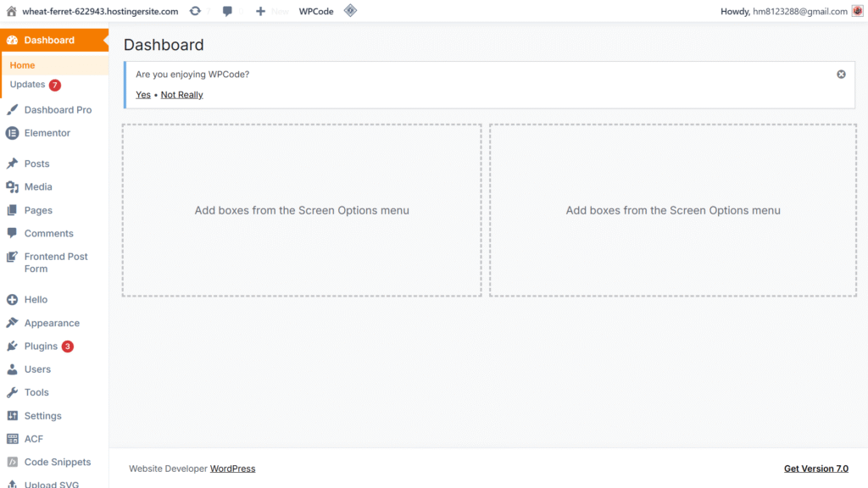Click the Settings sliders icon
Image resolution: width=868 pixels, height=488 pixels.
[x=12, y=415]
